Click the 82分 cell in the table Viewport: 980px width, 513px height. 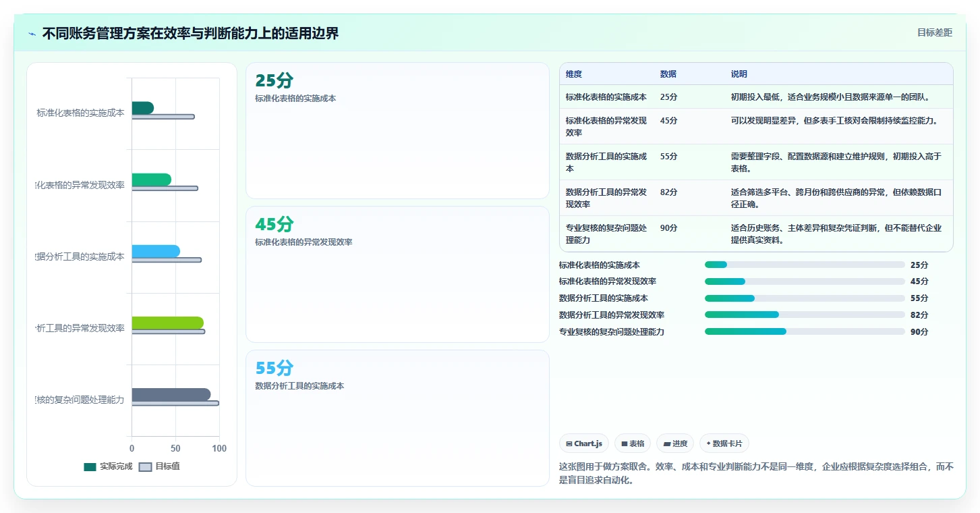pyautogui.click(x=669, y=192)
